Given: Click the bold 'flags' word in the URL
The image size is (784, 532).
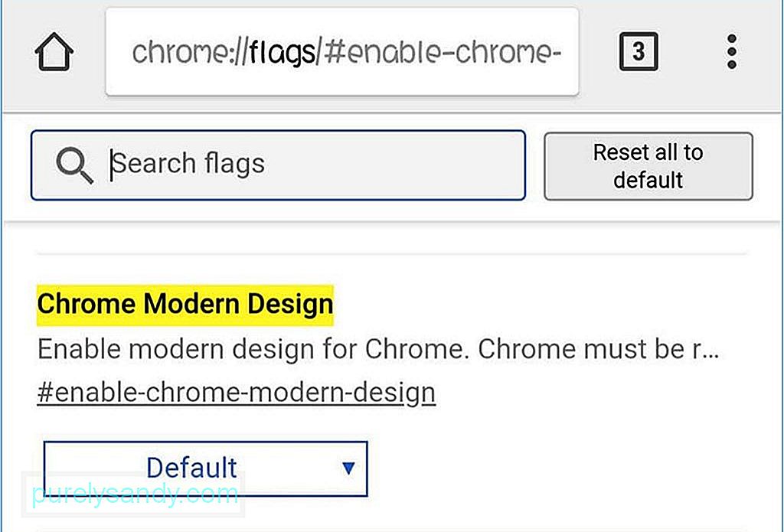Looking at the screenshot, I should tap(282, 53).
